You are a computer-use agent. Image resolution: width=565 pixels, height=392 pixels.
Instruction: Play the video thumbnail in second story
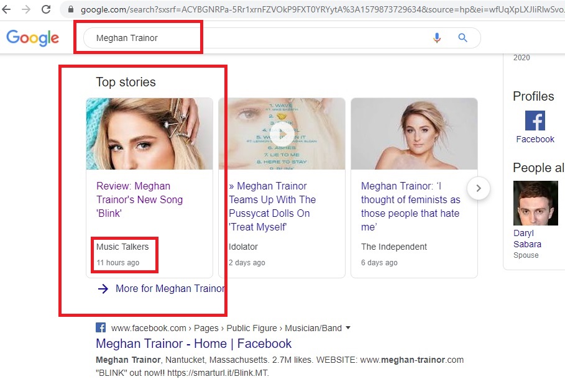[282, 134]
